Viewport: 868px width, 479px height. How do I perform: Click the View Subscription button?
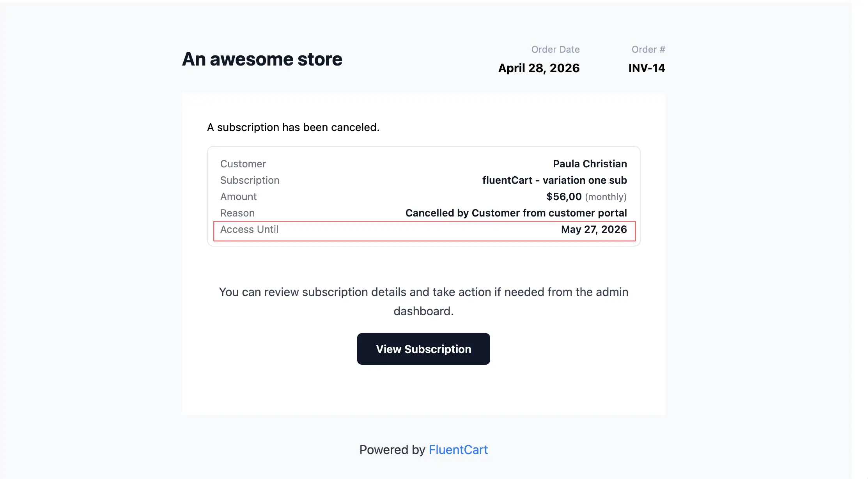(423, 349)
